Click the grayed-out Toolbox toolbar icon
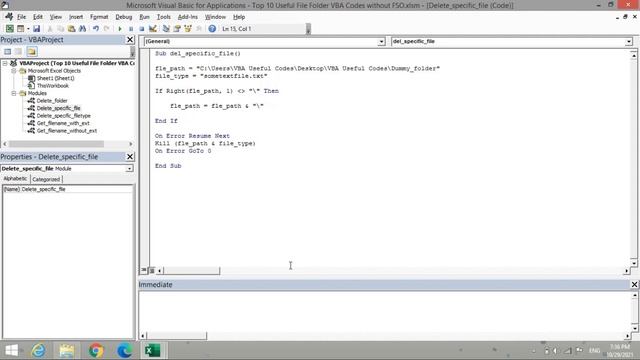 pos(199,29)
